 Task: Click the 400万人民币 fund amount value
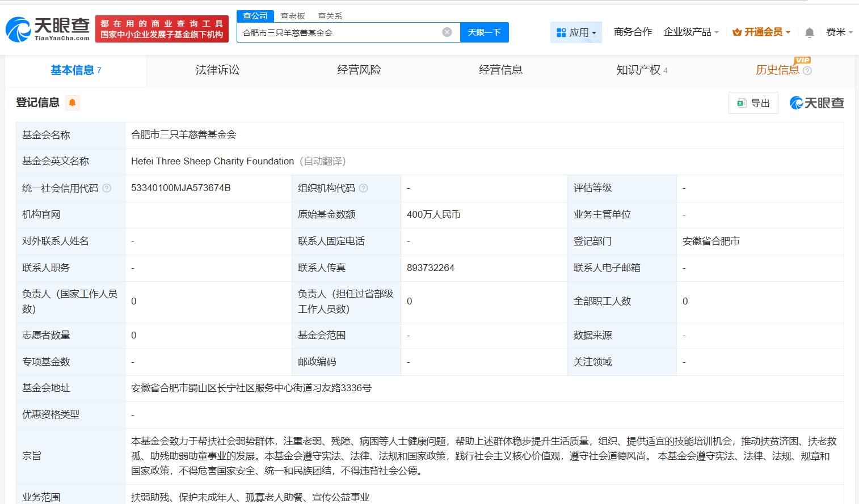(x=433, y=215)
